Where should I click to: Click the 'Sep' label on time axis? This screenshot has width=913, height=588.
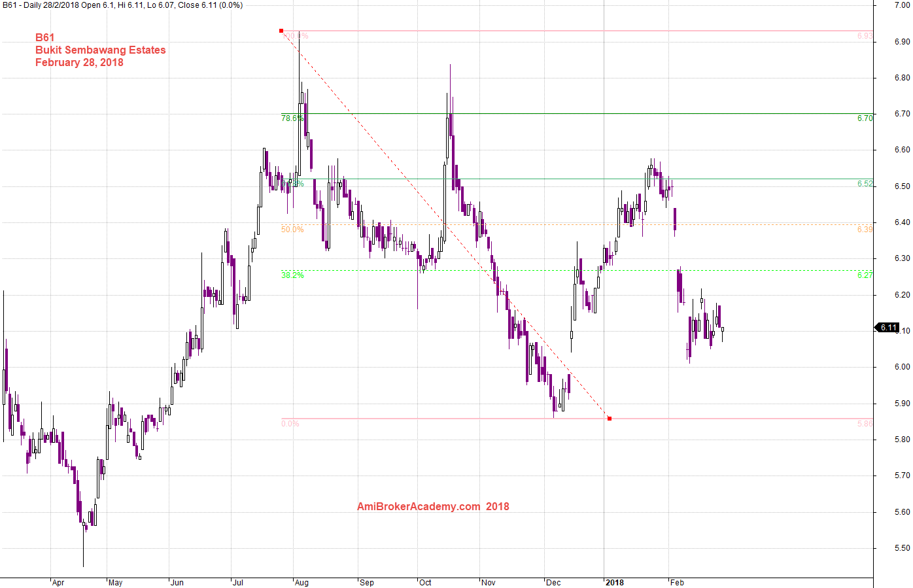pyautogui.click(x=367, y=583)
